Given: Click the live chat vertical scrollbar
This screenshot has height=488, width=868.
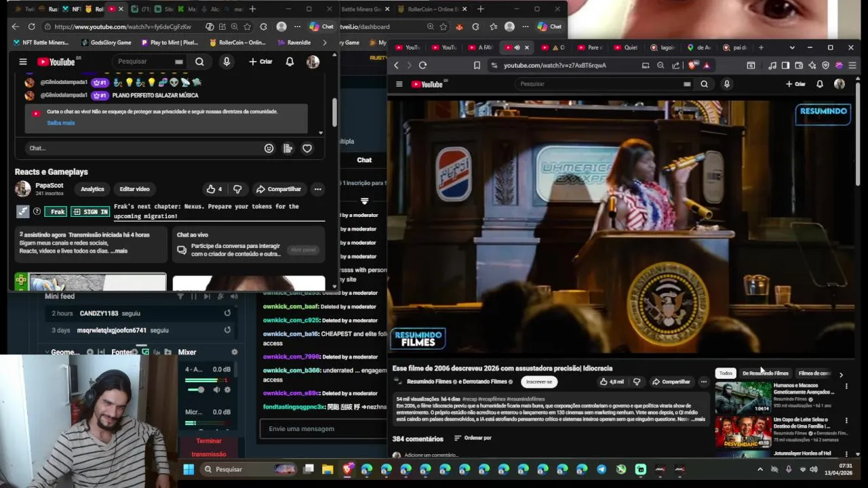Looking at the screenshot, I should point(334,112).
